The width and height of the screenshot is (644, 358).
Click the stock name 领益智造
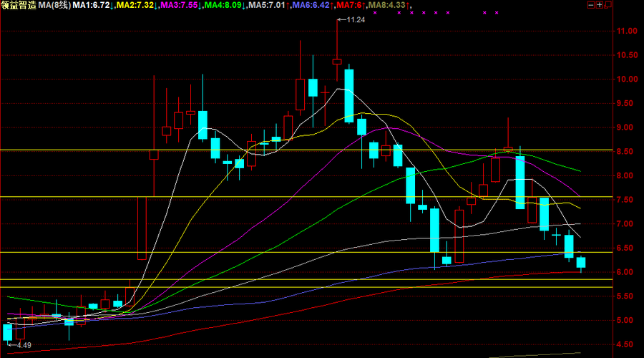tap(19, 5)
